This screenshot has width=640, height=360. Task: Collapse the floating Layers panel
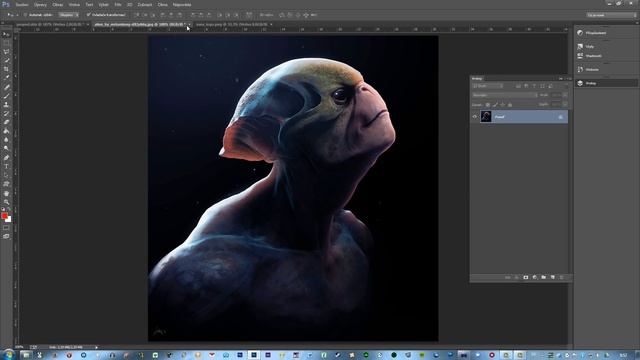561,78
